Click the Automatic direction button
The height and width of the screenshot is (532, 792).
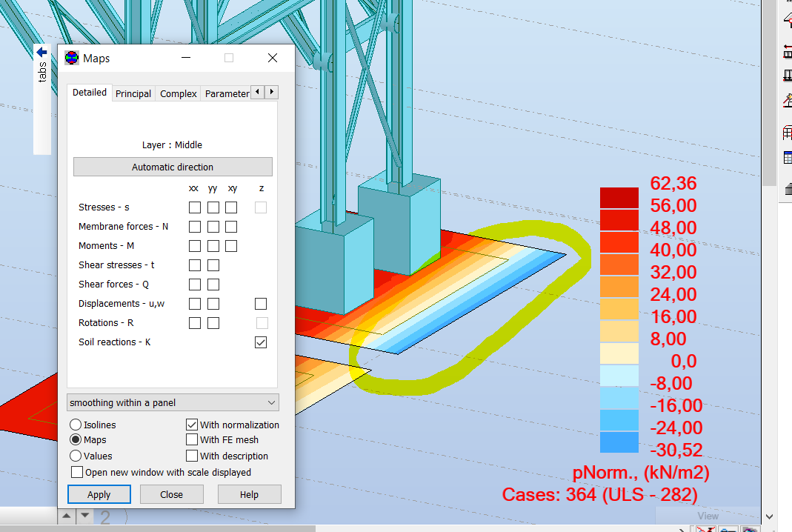pyautogui.click(x=173, y=167)
